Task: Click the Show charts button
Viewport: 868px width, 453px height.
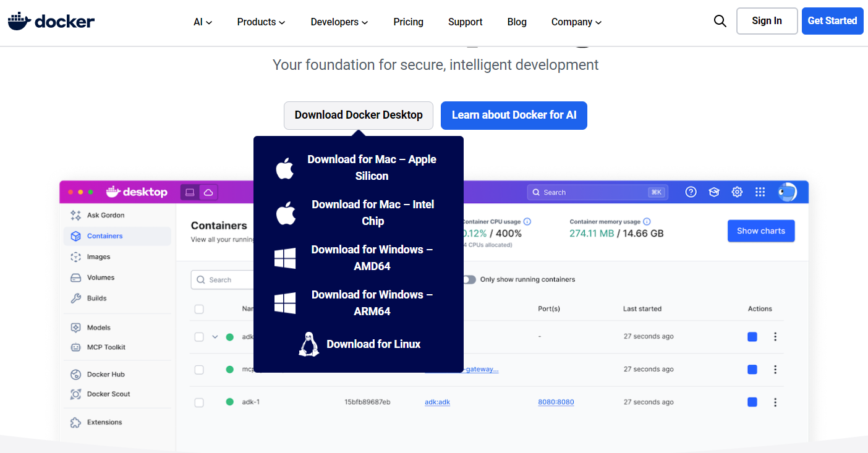Action: [x=761, y=231]
